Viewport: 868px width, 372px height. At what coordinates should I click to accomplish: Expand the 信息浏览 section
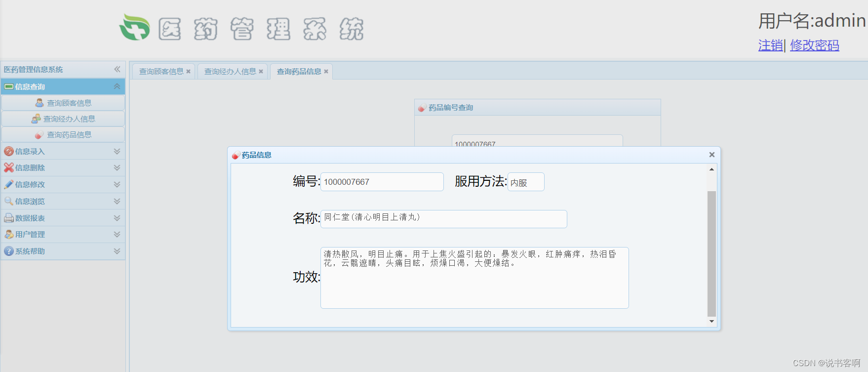[117, 201]
